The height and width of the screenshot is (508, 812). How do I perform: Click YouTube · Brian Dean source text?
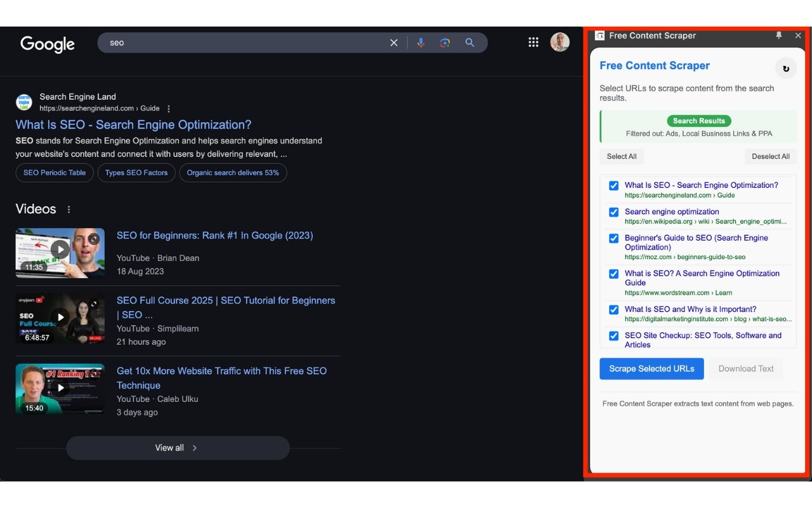[x=158, y=258]
